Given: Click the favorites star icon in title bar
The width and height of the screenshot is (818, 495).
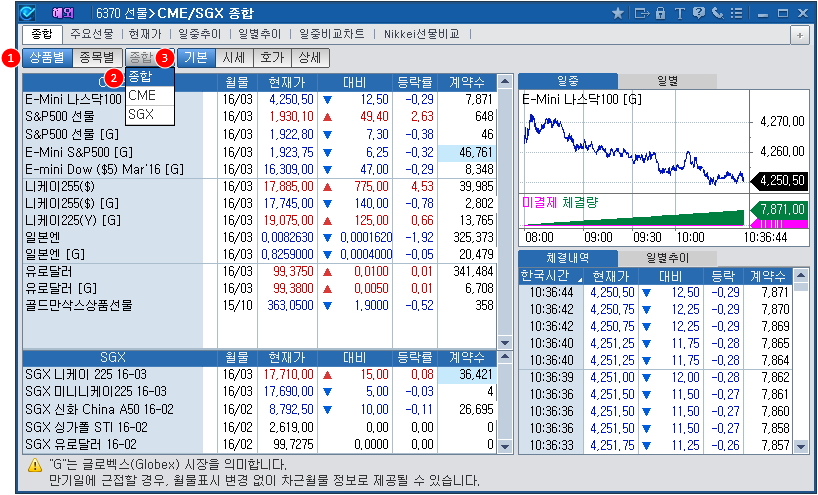Looking at the screenshot, I should (618, 13).
